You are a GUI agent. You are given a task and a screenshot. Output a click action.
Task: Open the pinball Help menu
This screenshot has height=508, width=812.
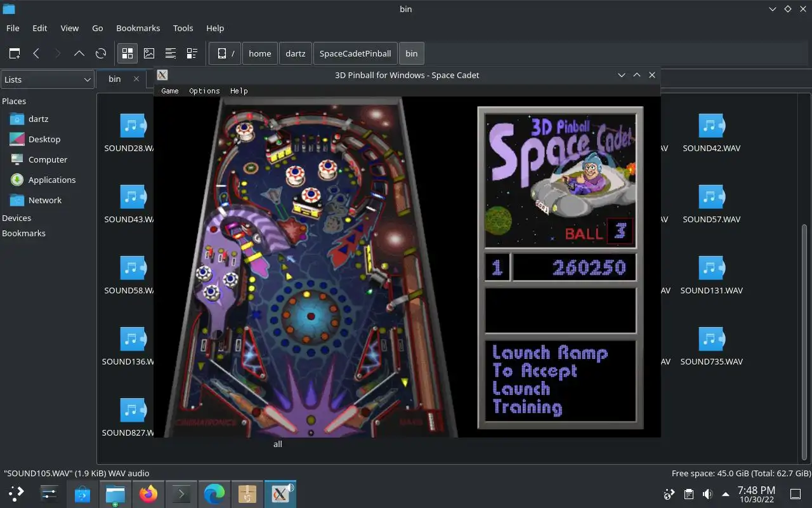[239, 91]
